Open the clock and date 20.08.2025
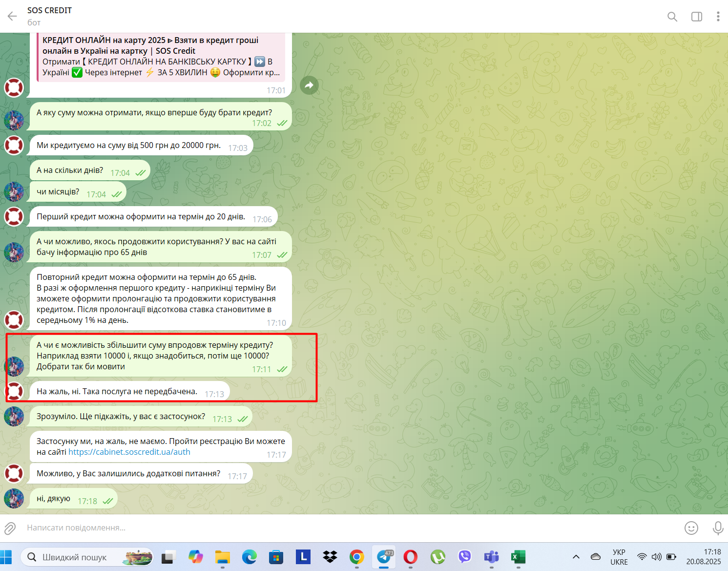 (704, 557)
